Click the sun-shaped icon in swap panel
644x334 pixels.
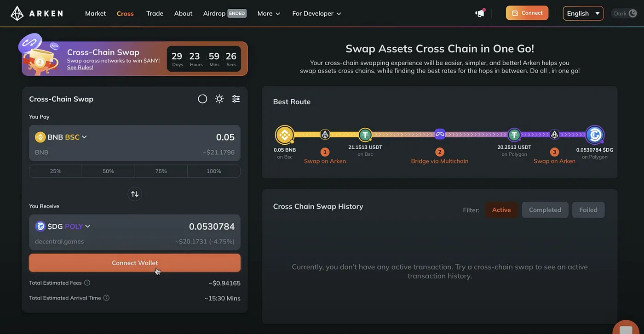click(x=219, y=99)
